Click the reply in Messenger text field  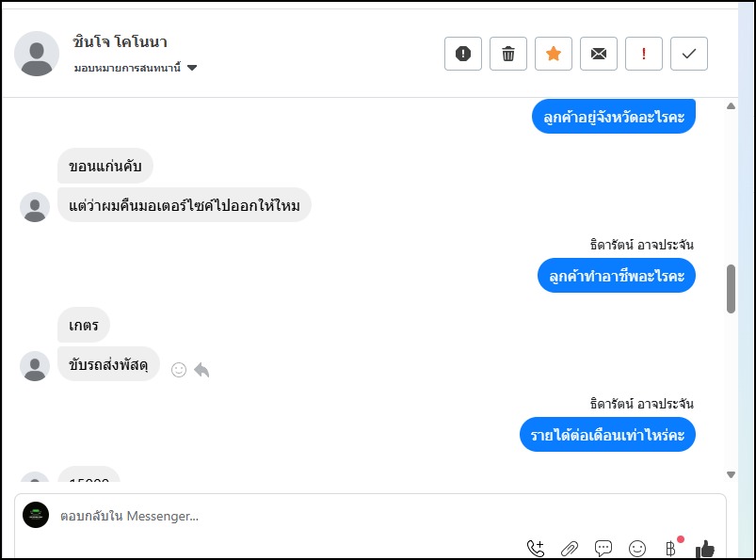pyautogui.click(x=282, y=516)
